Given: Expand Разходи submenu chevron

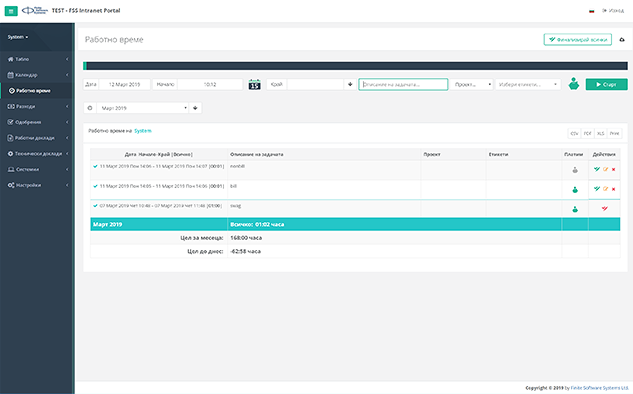Looking at the screenshot, I should 67,106.
